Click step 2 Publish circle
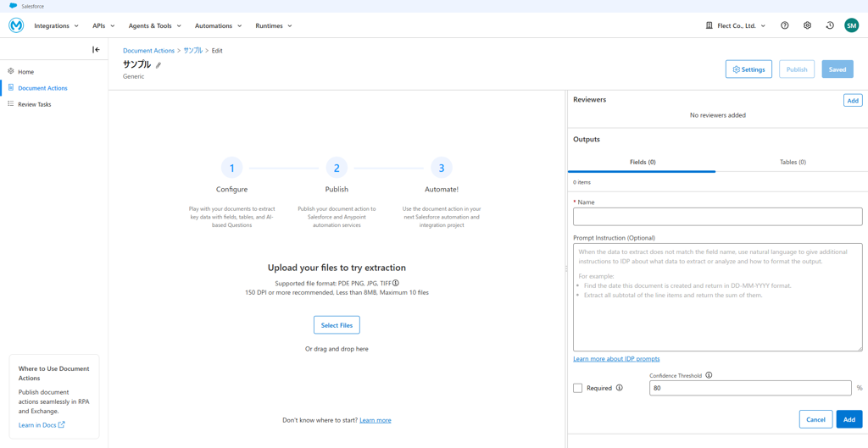 tap(337, 168)
